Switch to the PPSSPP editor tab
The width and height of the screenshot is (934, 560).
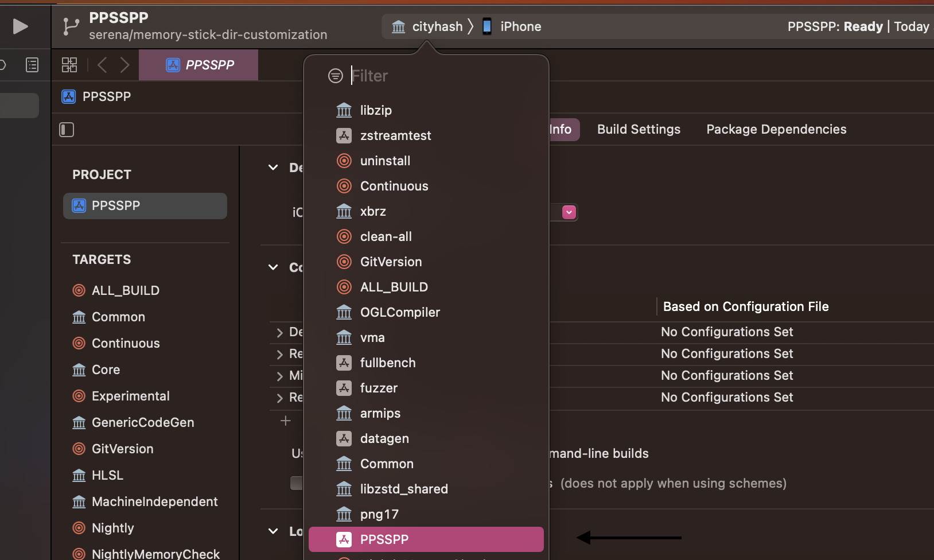pos(199,65)
